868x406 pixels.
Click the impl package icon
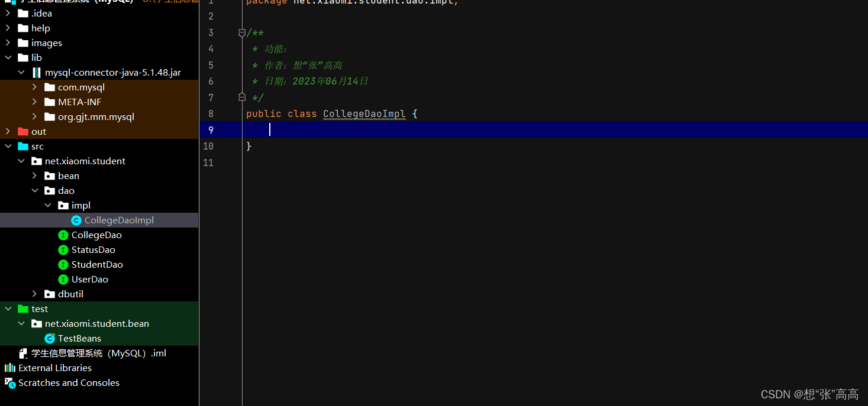tap(63, 205)
